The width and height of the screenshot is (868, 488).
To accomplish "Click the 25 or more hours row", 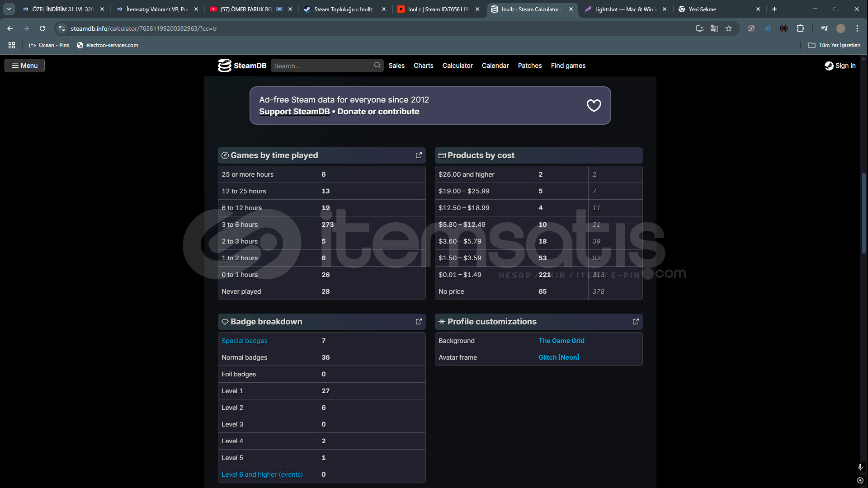I will [x=321, y=174].
